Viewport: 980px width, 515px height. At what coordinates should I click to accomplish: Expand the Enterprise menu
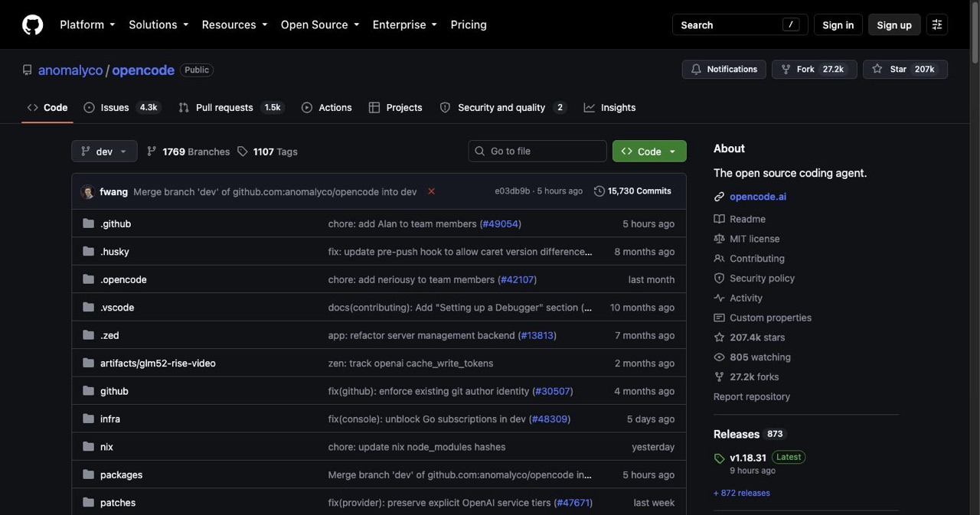tap(405, 24)
